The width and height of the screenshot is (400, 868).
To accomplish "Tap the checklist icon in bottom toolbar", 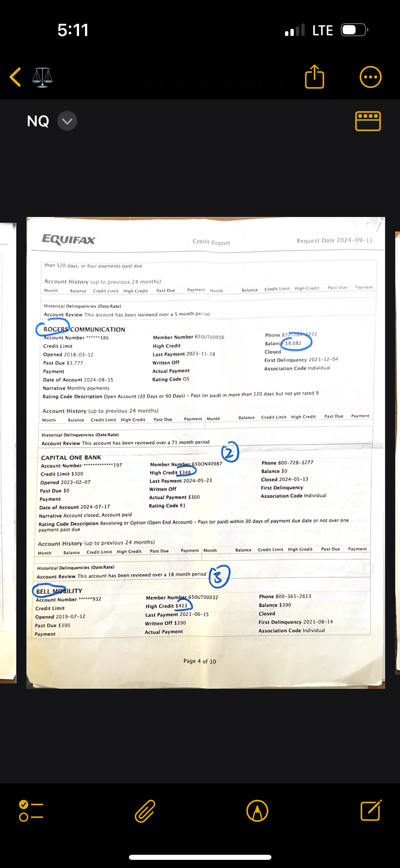I will coord(31,811).
